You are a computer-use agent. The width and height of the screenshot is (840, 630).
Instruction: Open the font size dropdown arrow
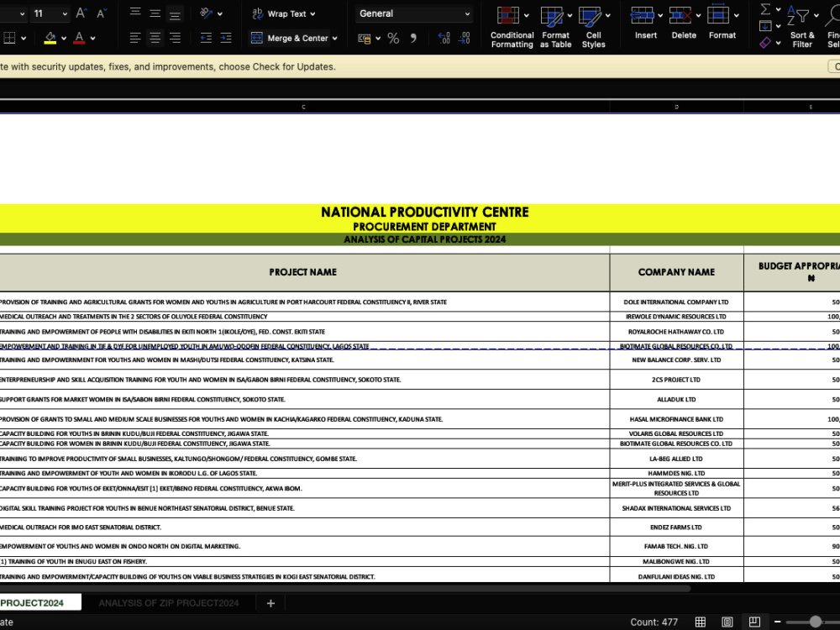[65, 14]
